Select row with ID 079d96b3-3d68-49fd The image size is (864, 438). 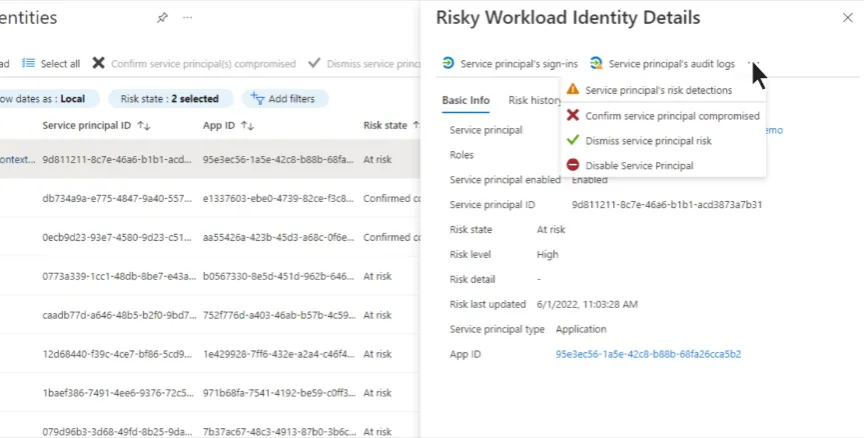point(210,425)
